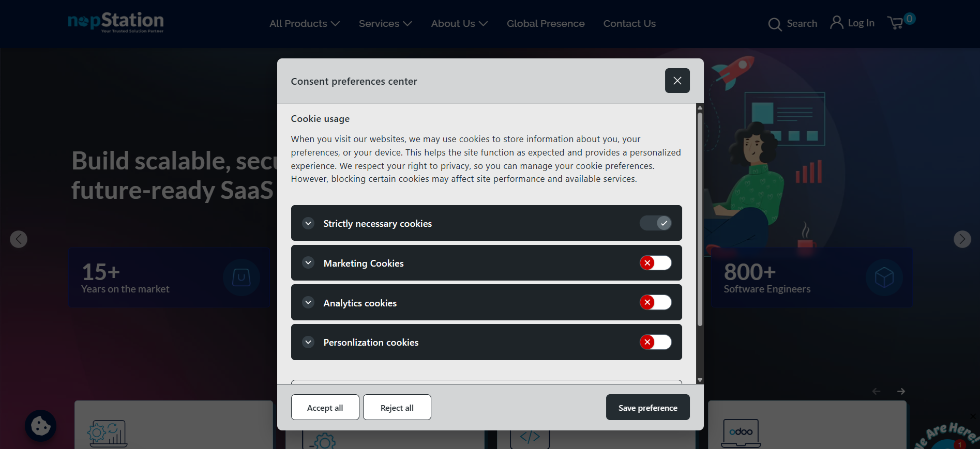
Task: Open the About Us dropdown menu
Action: 459,24
